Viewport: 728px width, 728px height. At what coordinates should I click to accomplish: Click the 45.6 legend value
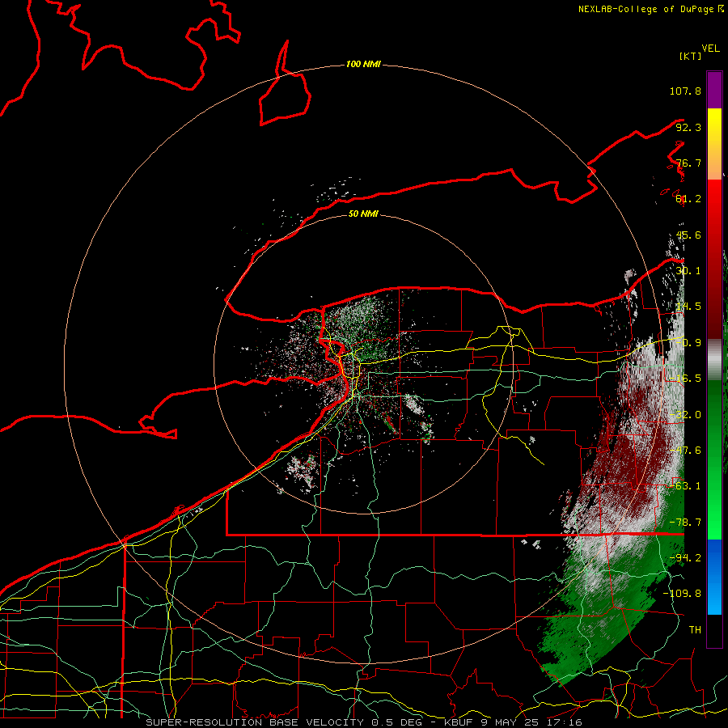pyautogui.click(x=688, y=235)
